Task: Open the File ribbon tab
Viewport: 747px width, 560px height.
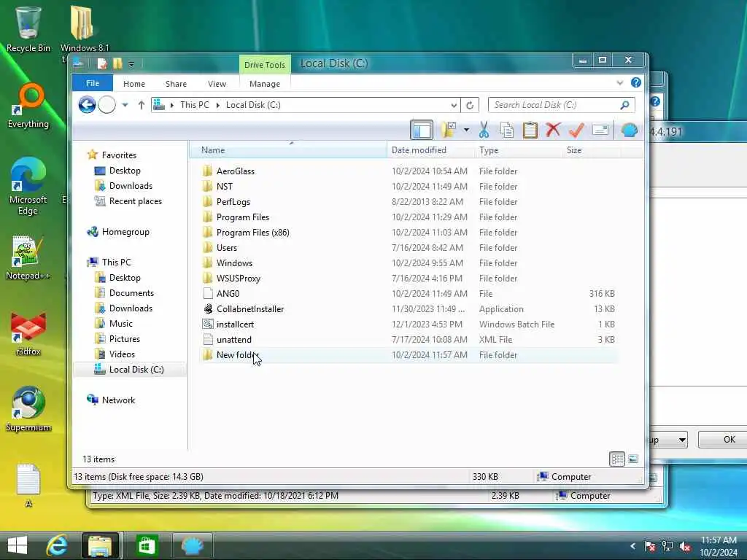Action: pos(93,83)
